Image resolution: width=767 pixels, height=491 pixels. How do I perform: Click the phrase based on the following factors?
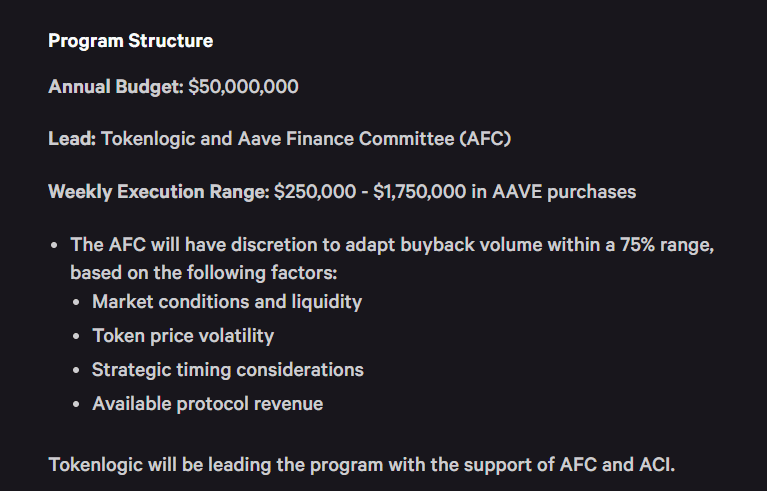pos(204,272)
